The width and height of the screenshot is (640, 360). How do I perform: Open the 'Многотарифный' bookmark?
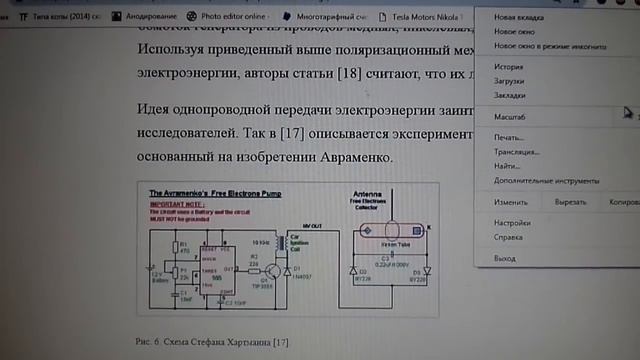point(324,17)
